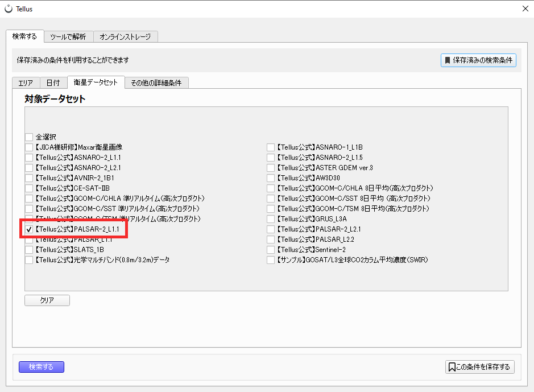Check GCOM-C/SST 準リアルタイム dataset
The height and width of the screenshot is (392, 534).
coord(29,209)
